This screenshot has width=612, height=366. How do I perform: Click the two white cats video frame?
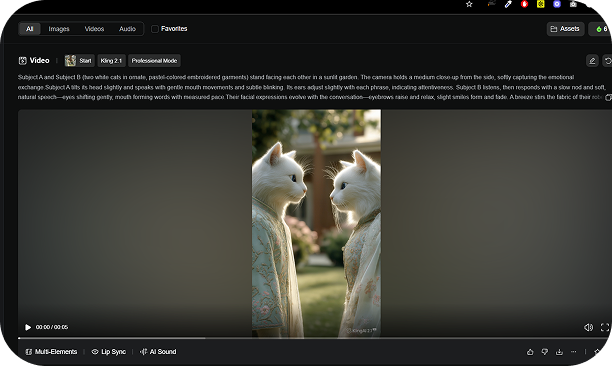pos(316,223)
